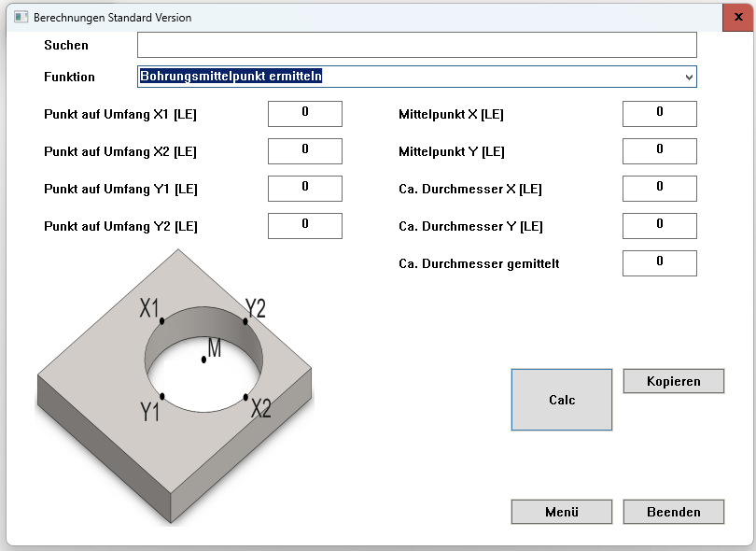The width and height of the screenshot is (756, 551).
Task: Click the Mittelpunkt Y result field
Action: (x=659, y=151)
